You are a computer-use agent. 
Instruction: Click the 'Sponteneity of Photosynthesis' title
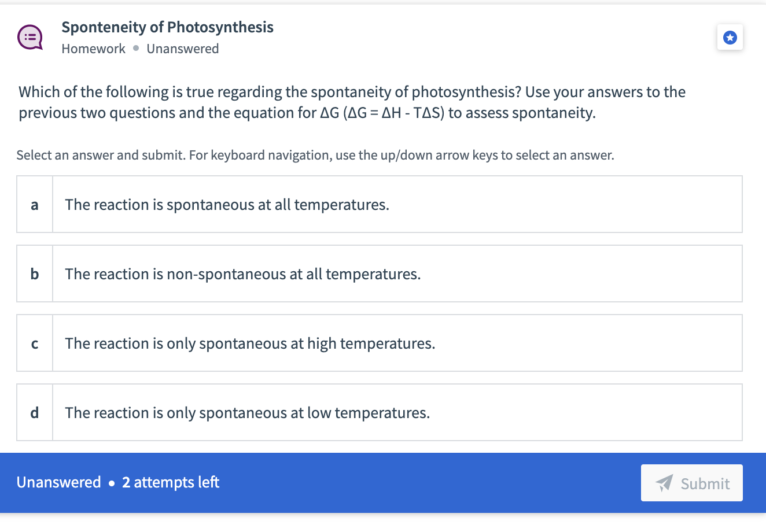point(167,27)
